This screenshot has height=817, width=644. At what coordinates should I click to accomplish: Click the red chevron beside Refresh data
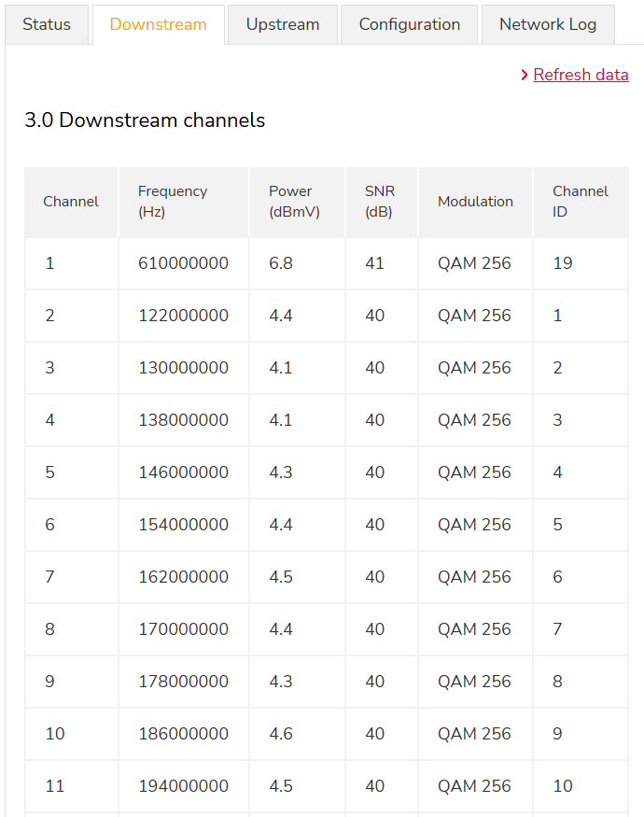[x=525, y=75]
